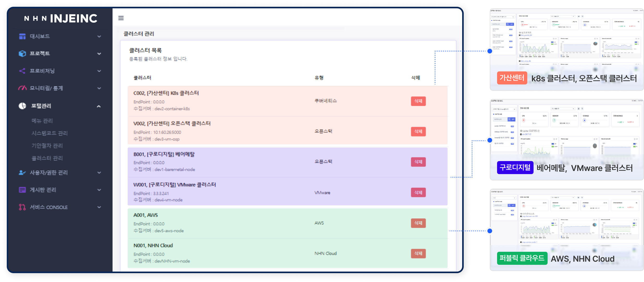This screenshot has height=282, width=644.
Task: Delete the A001 AWS cluster row
Action: point(418,223)
